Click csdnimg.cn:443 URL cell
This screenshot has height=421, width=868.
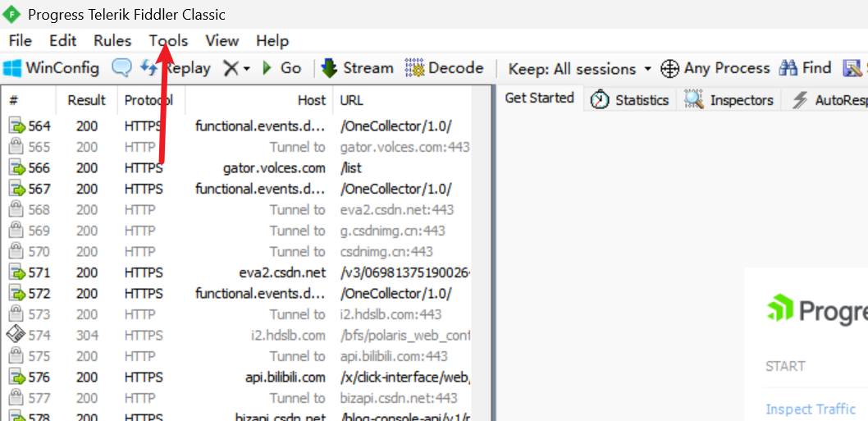(386, 252)
